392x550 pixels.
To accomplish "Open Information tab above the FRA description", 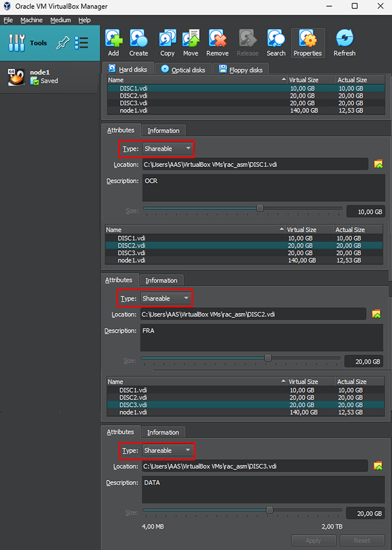I will click(x=161, y=280).
